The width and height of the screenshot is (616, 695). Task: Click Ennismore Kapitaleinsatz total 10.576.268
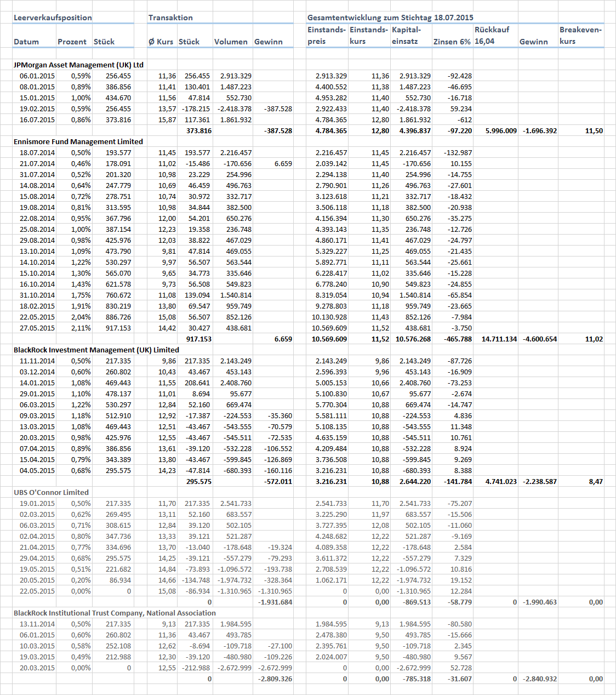point(413,339)
